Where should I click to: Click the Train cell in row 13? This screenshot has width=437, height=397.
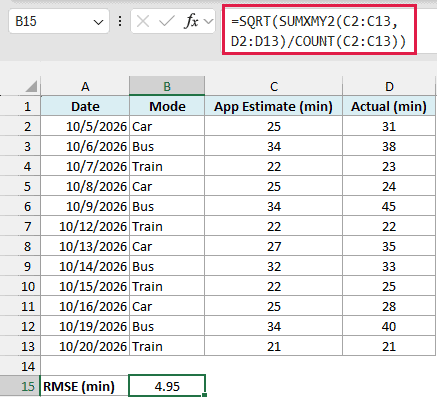pos(167,346)
